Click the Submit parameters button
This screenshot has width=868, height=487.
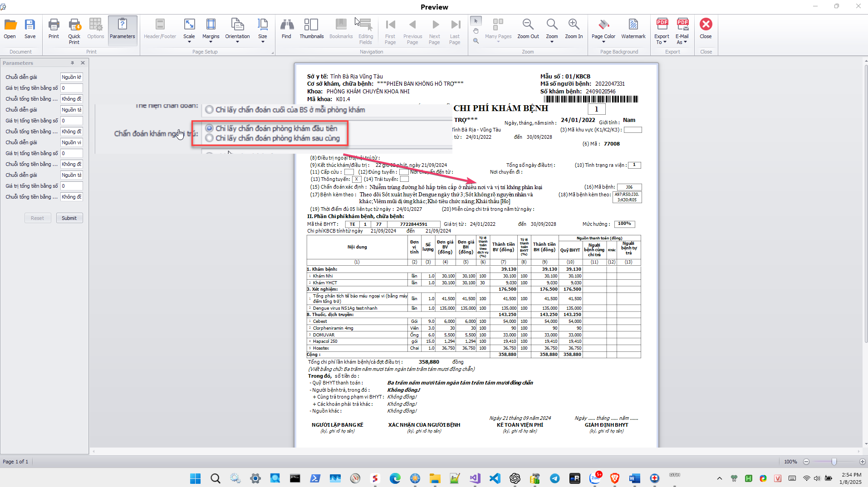point(69,218)
